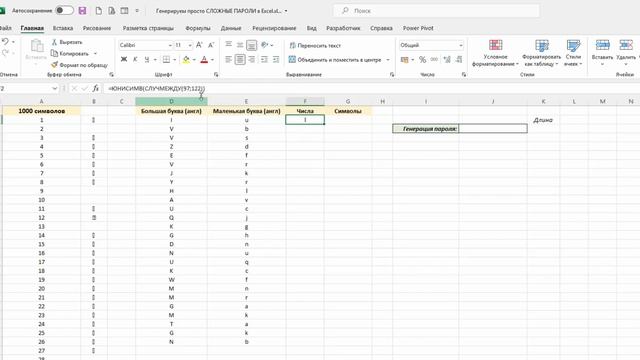The height and width of the screenshot is (360, 640).
Task: Expand the Name Box dropdown
Action: coord(55,88)
